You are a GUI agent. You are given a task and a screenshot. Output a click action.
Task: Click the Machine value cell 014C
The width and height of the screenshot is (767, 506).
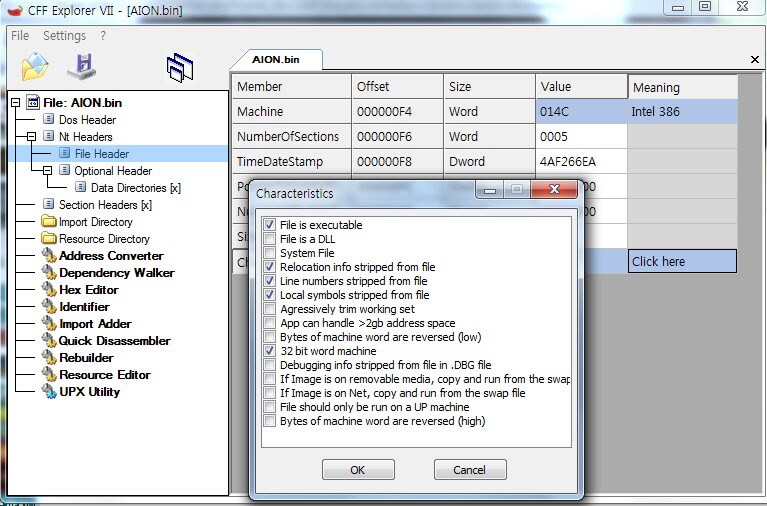(580, 112)
